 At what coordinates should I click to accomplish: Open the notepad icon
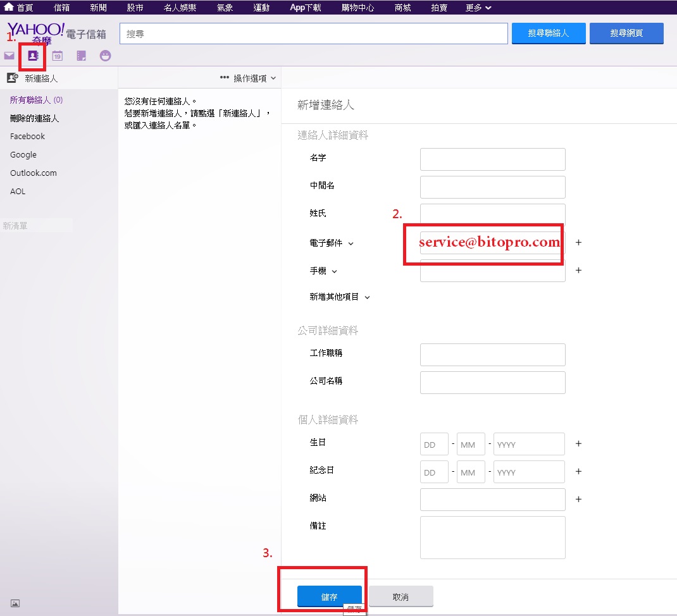(x=81, y=56)
